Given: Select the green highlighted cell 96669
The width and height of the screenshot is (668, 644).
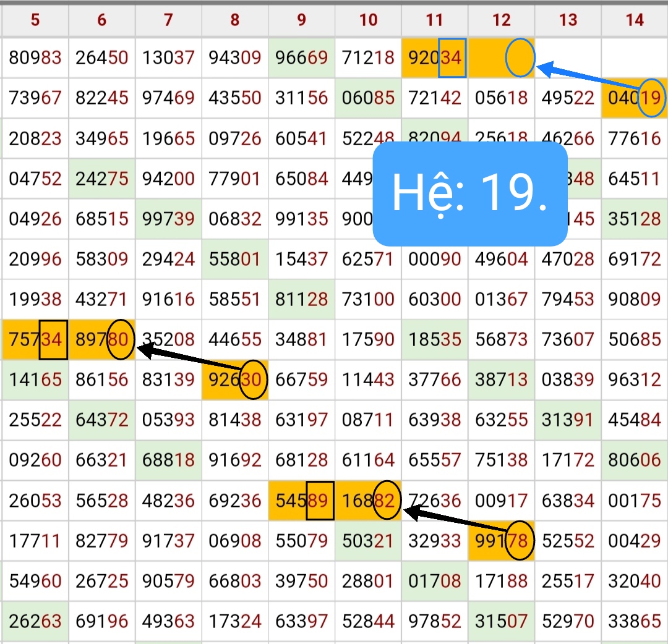Looking at the screenshot, I should [x=301, y=58].
